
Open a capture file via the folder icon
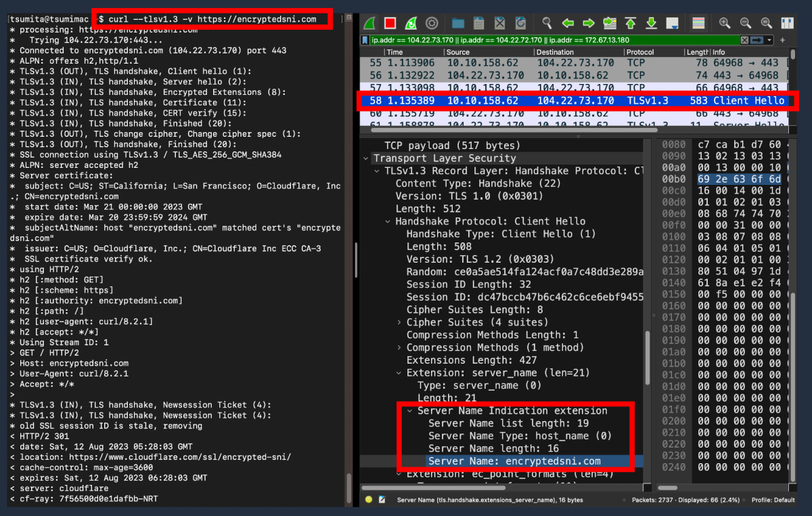pyautogui.click(x=458, y=23)
